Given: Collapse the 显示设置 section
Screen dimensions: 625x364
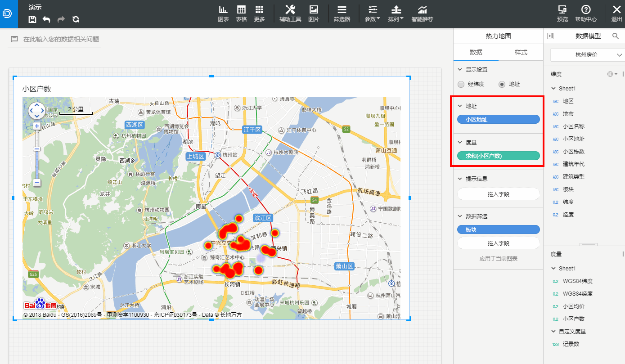Looking at the screenshot, I should pos(459,70).
